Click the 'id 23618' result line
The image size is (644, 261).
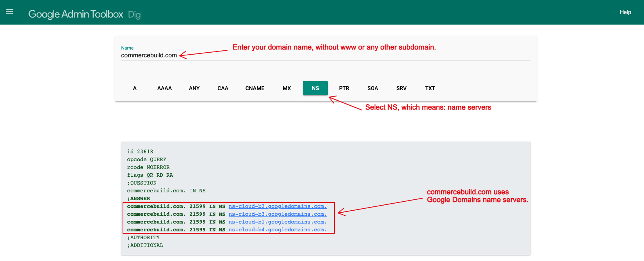coord(140,152)
